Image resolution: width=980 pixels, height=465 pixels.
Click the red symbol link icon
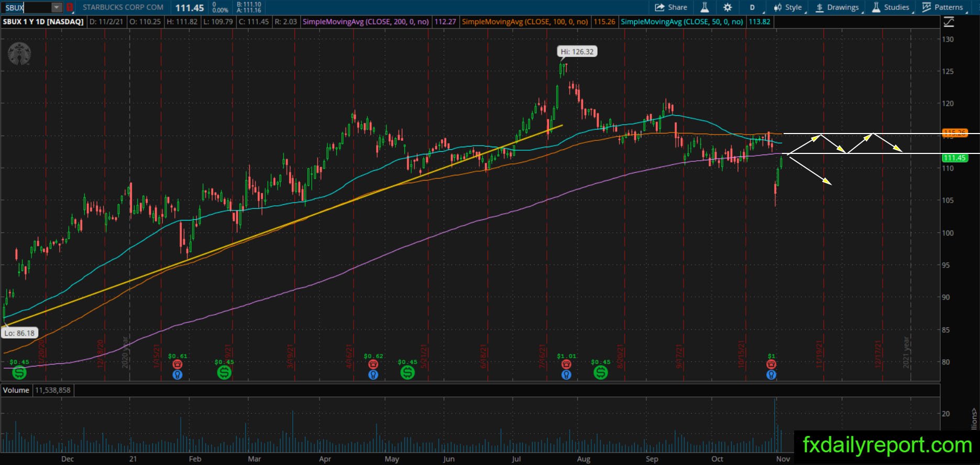coord(70,7)
